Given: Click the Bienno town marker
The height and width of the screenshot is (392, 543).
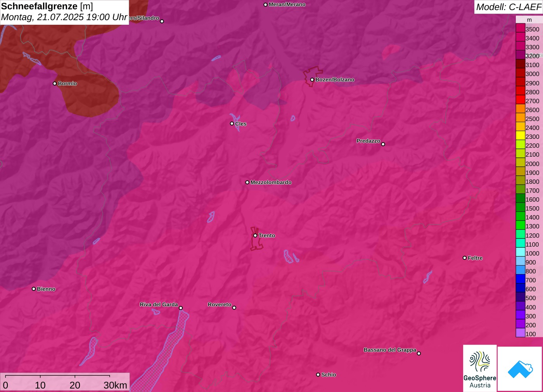Looking at the screenshot, I should [34, 289].
